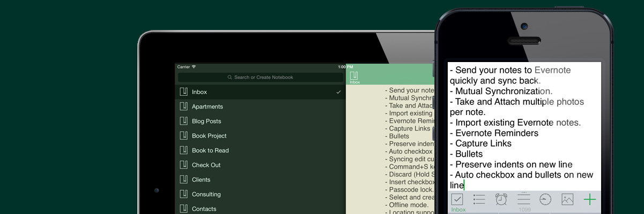Tap the alarm clock reminder icon
644x214 pixels.
click(501, 199)
